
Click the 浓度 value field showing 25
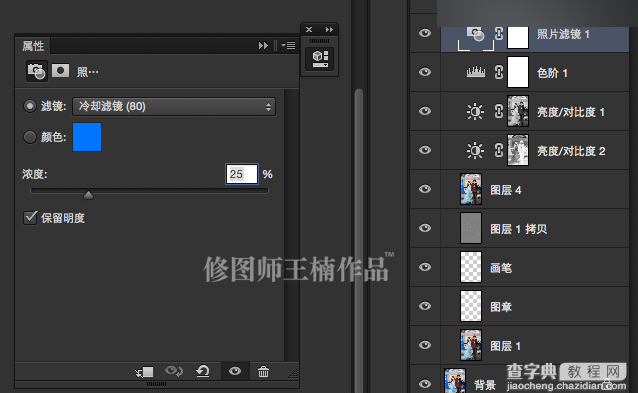(242, 174)
